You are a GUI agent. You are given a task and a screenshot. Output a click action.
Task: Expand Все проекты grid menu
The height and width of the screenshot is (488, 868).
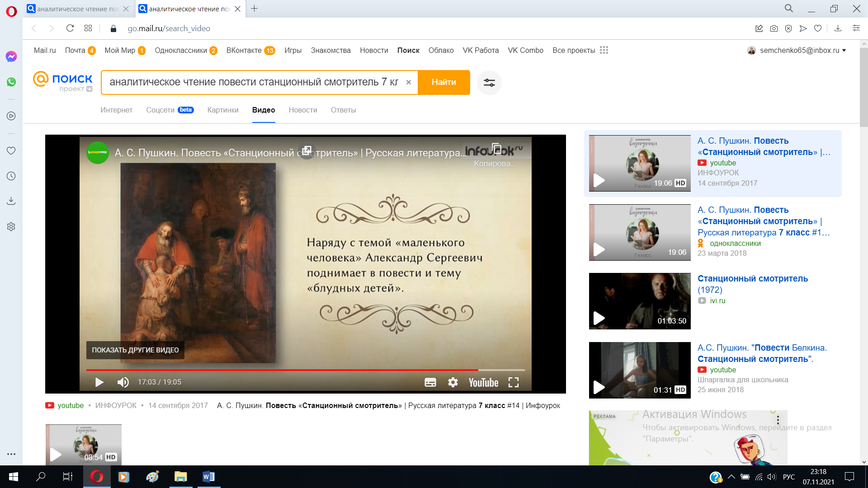tap(580, 50)
